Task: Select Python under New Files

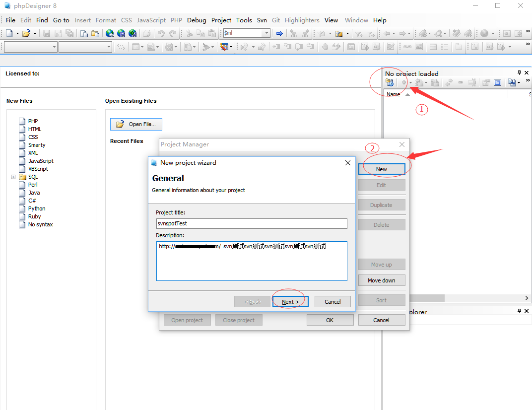Action: [x=37, y=208]
